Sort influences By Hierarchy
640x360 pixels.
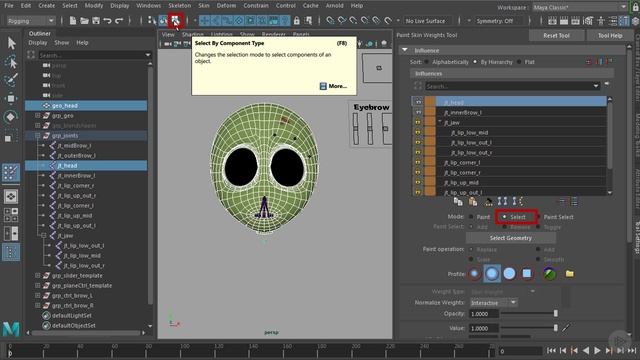tap(475, 62)
